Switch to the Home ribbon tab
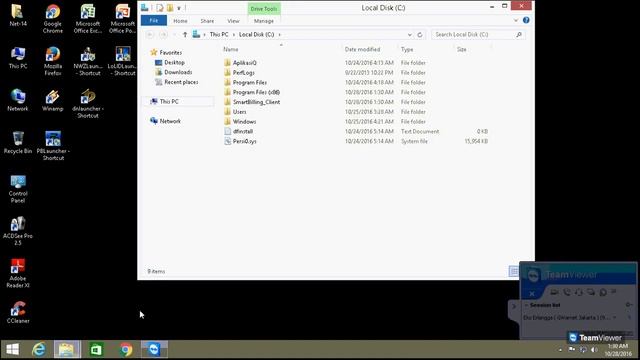Image resolution: width=640 pixels, height=360 pixels. coord(180,21)
